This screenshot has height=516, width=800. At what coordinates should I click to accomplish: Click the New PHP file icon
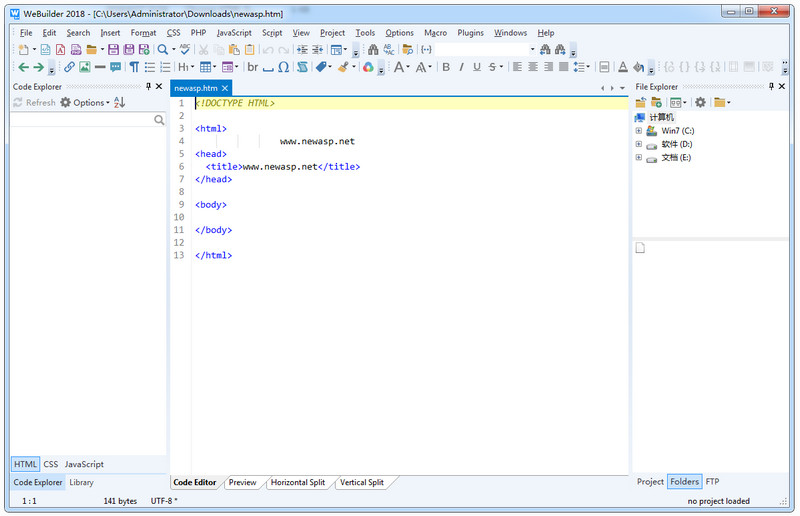tap(76, 50)
